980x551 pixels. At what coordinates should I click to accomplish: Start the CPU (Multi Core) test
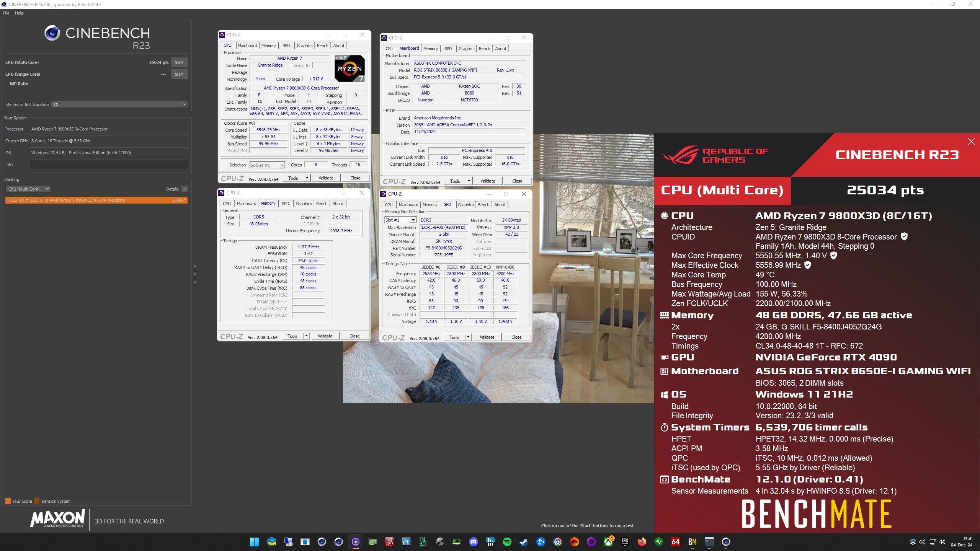(x=179, y=62)
